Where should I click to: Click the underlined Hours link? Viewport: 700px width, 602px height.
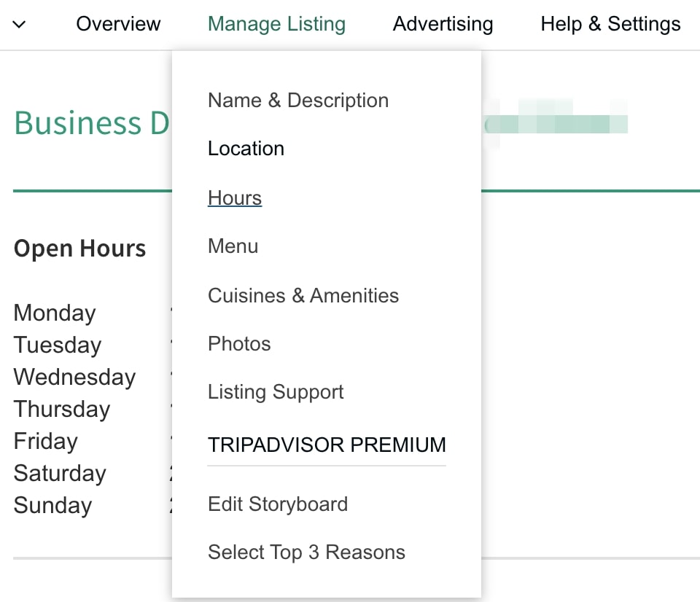235,198
